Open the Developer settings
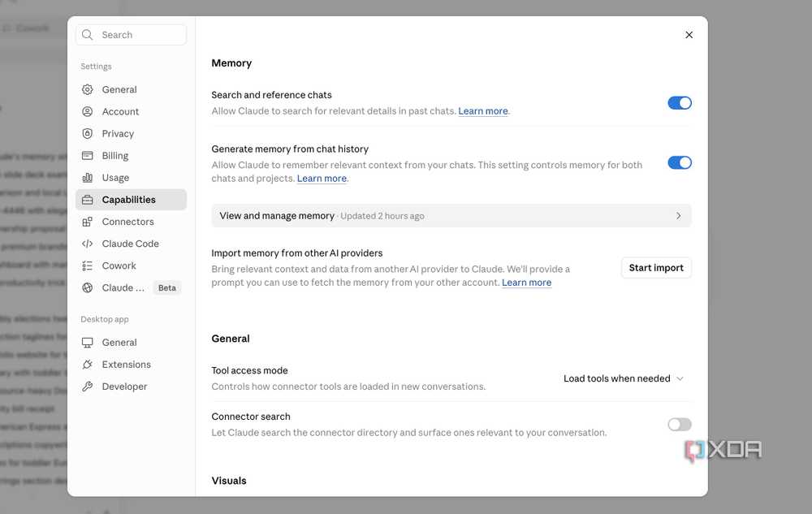The image size is (812, 514). pyautogui.click(x=131, y=387)
